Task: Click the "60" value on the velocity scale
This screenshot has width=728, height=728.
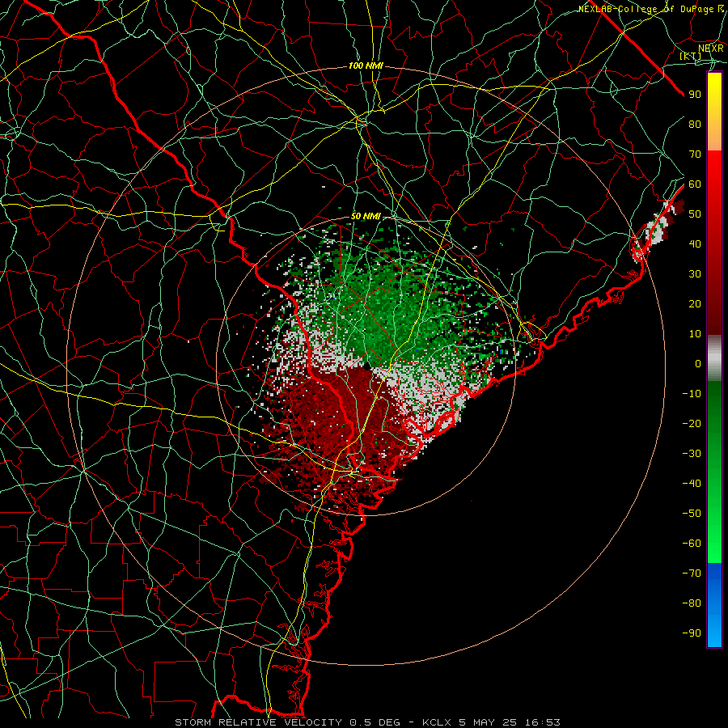Action: point(695,184)
